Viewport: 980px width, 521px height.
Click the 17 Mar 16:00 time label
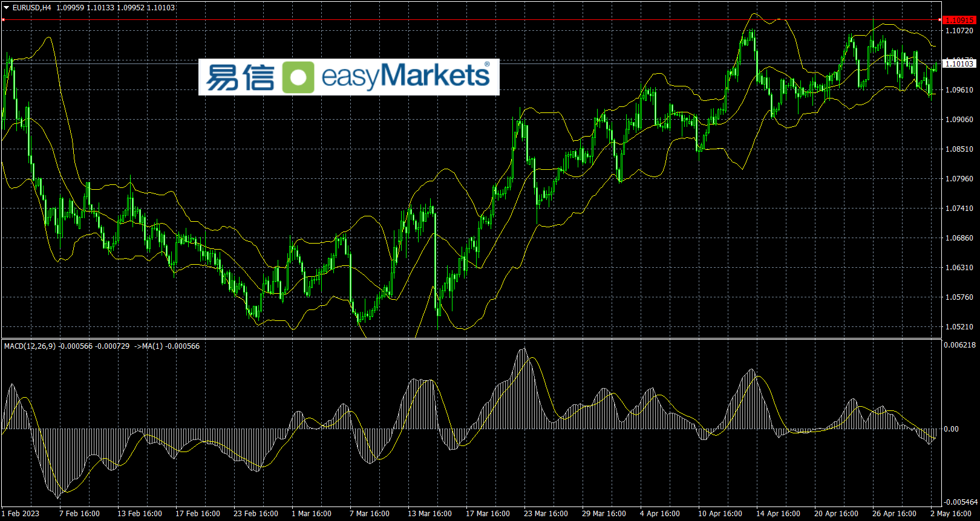[488, 514]
